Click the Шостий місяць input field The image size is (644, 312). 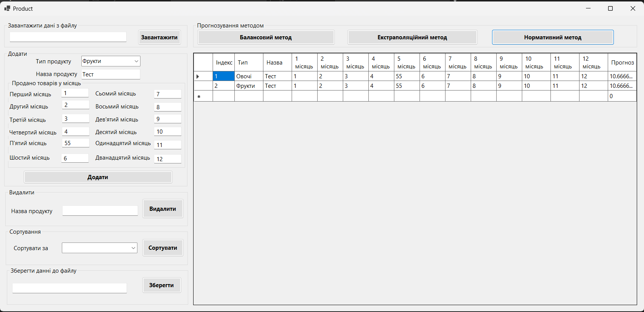75,158
